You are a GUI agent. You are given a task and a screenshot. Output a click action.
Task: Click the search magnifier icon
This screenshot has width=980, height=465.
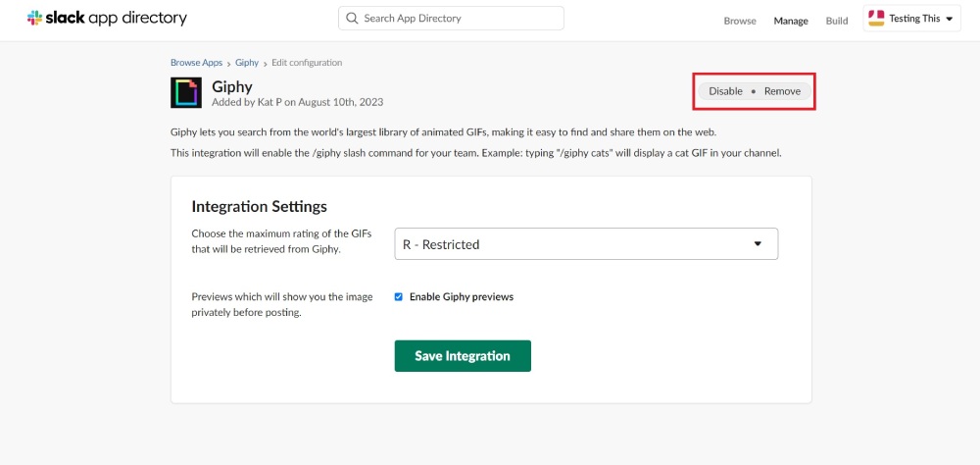[x=353, y=19]
